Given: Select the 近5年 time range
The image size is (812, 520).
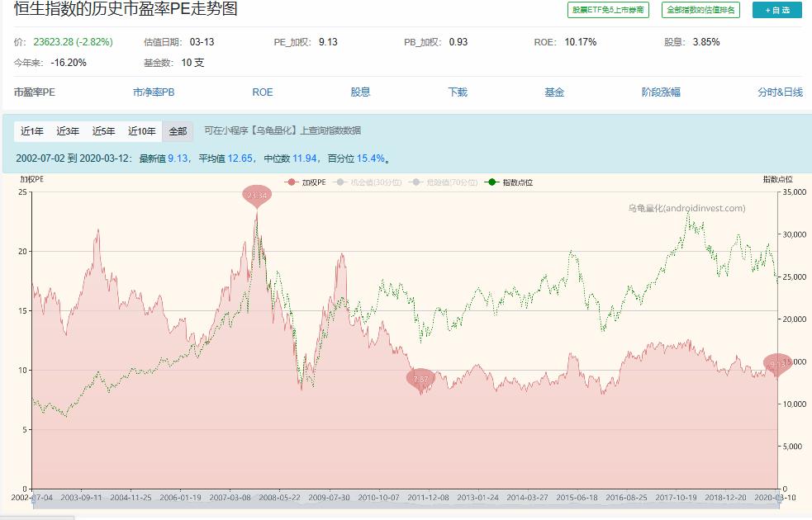Looking at the screenshot, I should point(103,131).
